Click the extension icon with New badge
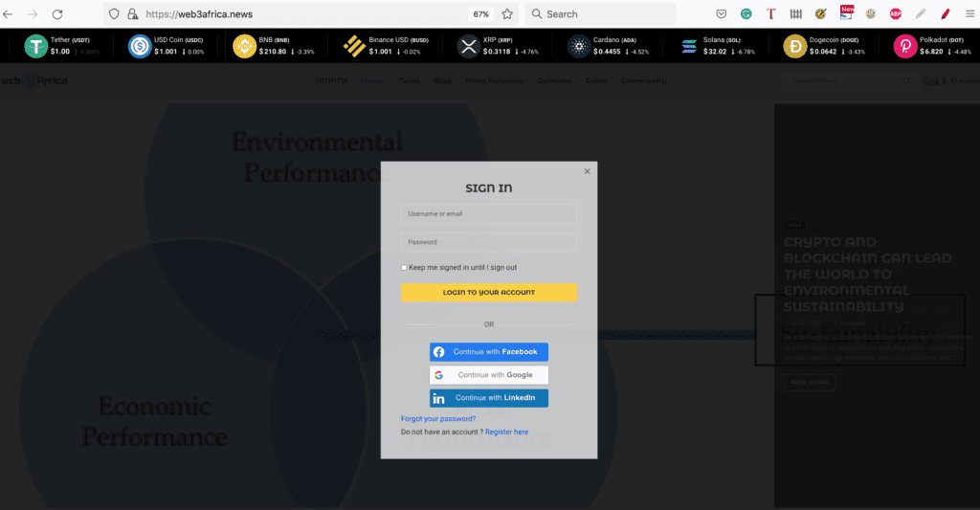The height and width of the screenshot is (510, 980). pyautogui.click(x=846, y=12)
